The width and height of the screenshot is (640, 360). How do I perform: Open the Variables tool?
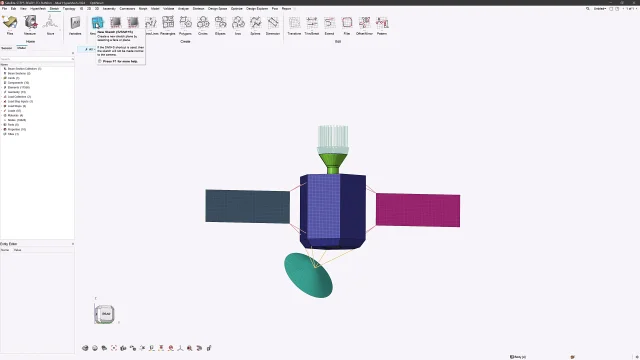(75, 25)
